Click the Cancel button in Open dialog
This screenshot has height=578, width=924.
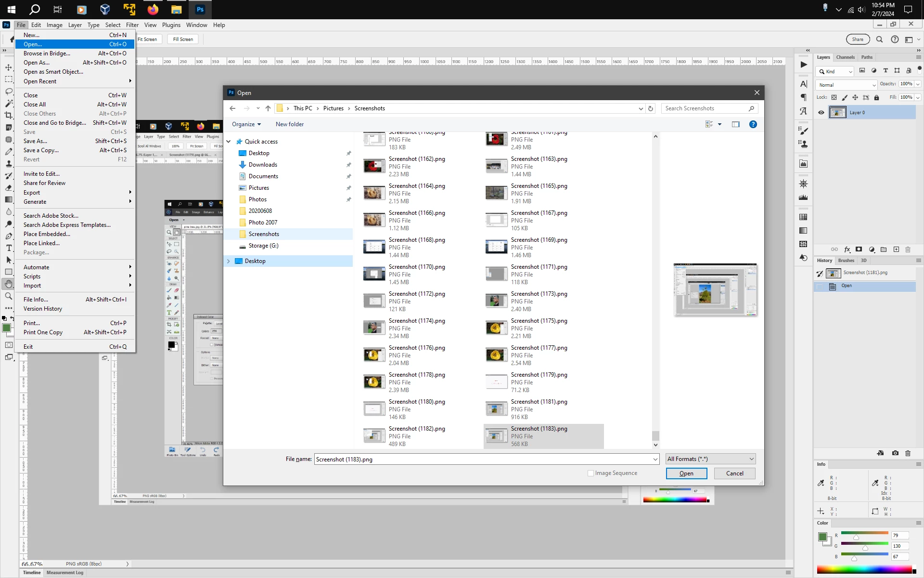734,473
